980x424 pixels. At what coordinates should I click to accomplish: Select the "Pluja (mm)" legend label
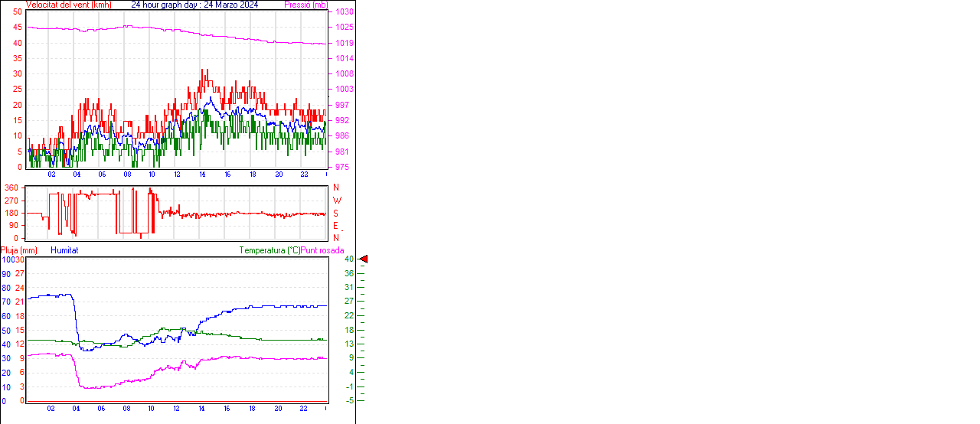click(x=19, y=250)
